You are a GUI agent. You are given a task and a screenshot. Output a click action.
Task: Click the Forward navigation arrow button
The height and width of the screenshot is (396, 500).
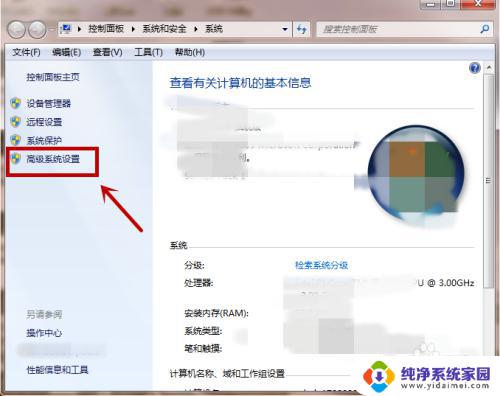pyautogui.click(x=37, y=29)
